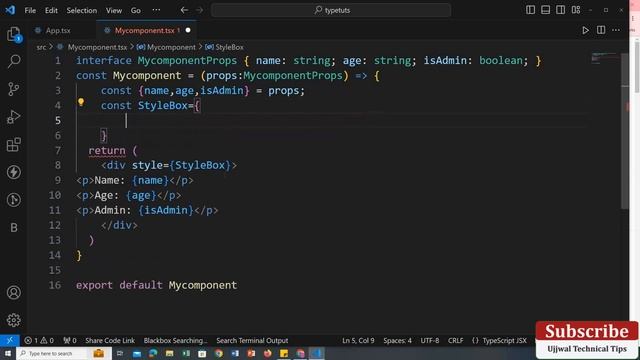Screen dimensions: 640x360
Task: Open the File menu
Action: (30, 10)
